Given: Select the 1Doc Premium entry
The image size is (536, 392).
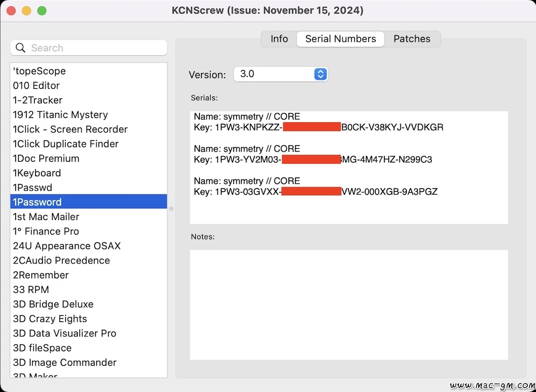Looking at the screenshot, I should [89, 159].
